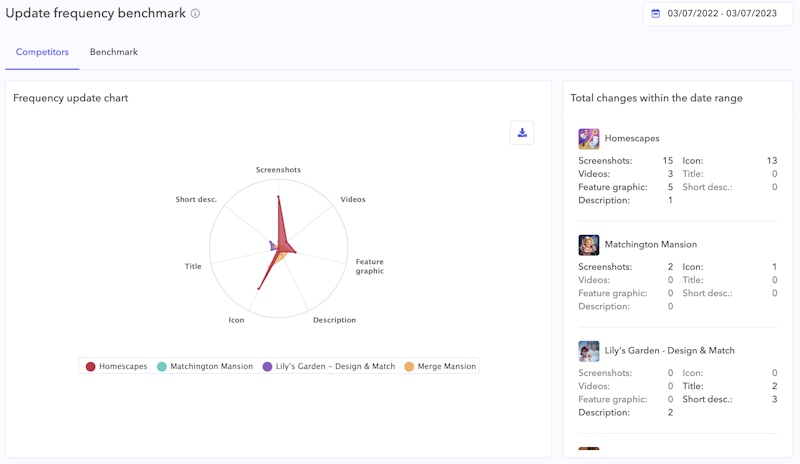
Task: Click the Homescapes name in changes list
Action: point(632,139)
